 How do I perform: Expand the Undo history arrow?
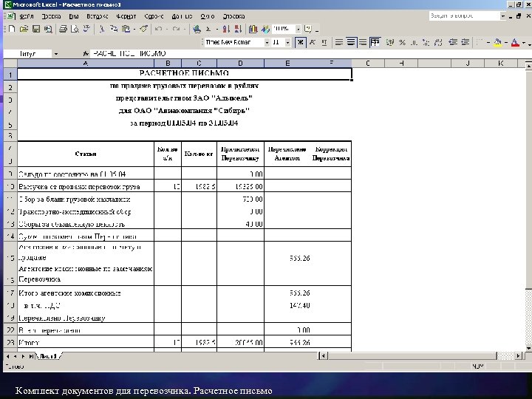tap(167, 29)
